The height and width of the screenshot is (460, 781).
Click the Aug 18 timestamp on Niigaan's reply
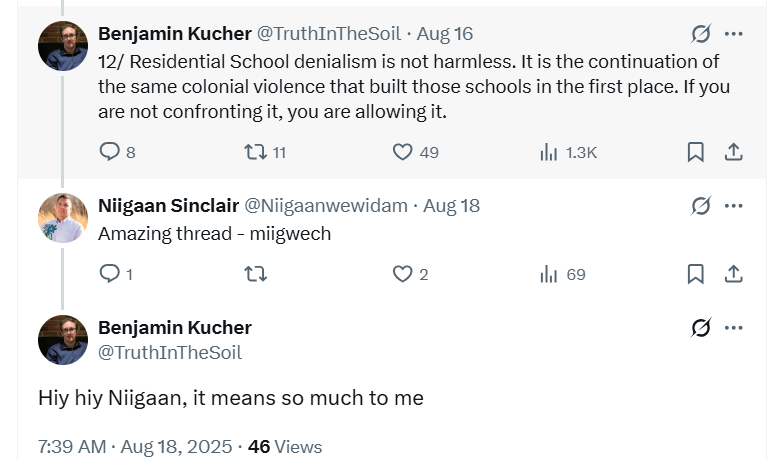tap(451, 206)
